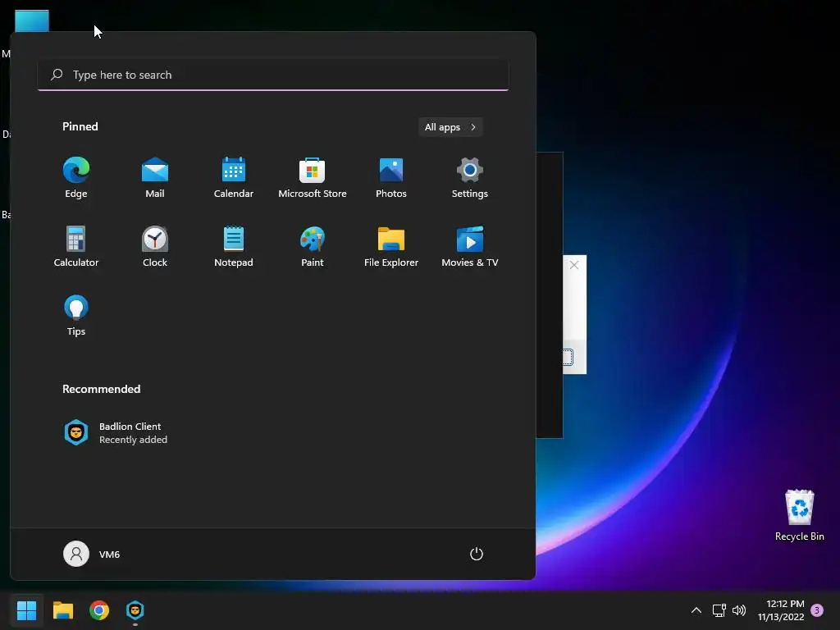Select the Recycle Bin desktop icon
This screenshot has width=840, height=630.
pyautogui.click(x=799, y=515)
